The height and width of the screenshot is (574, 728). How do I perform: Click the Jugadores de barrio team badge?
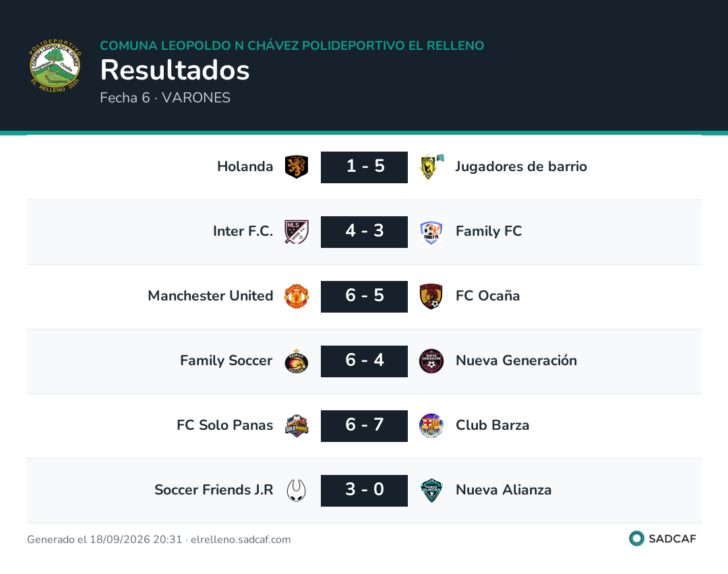tap(431, 167)
